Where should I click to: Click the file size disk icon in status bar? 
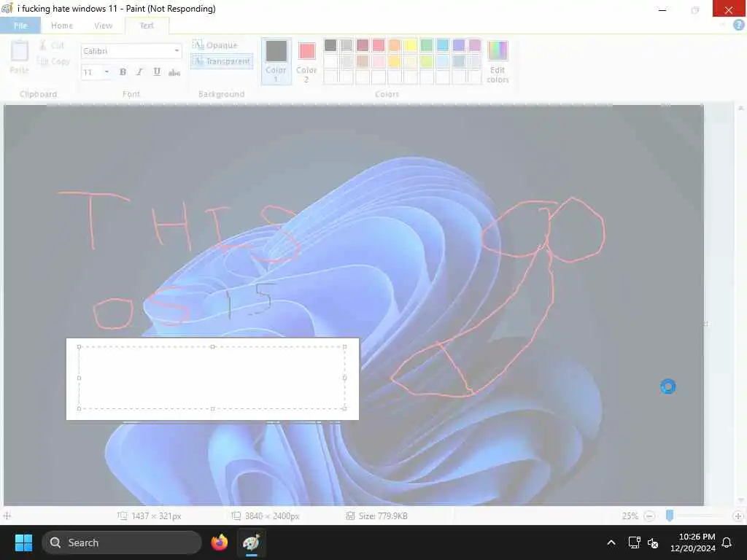click(350, 516)
